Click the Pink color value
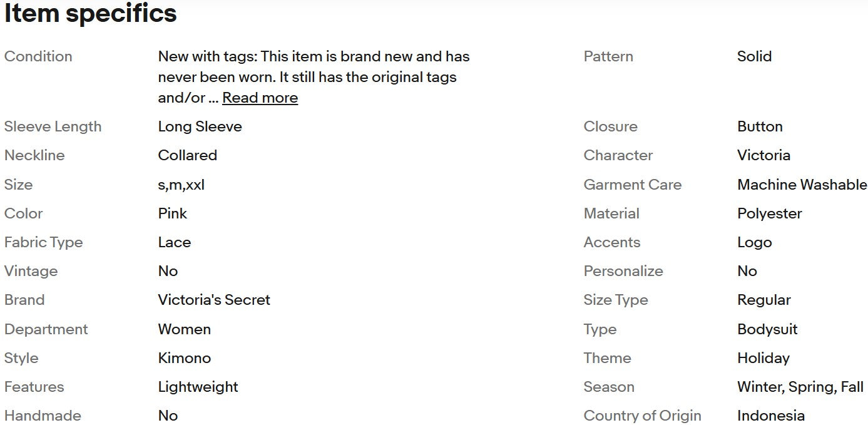This screenshot has height=425, width=868. click(x=172, y=213)
